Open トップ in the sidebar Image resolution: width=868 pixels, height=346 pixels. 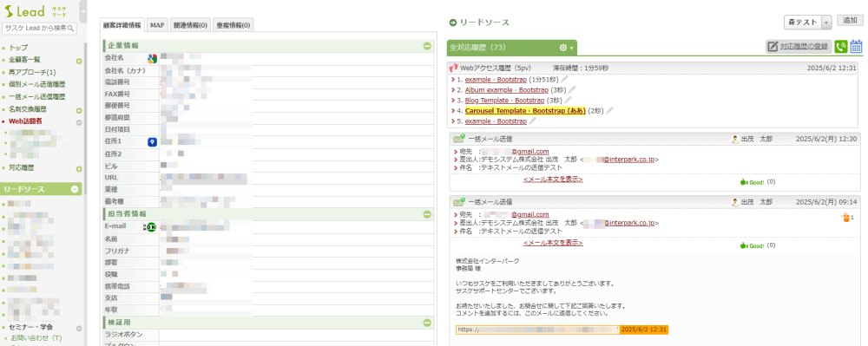18,48
